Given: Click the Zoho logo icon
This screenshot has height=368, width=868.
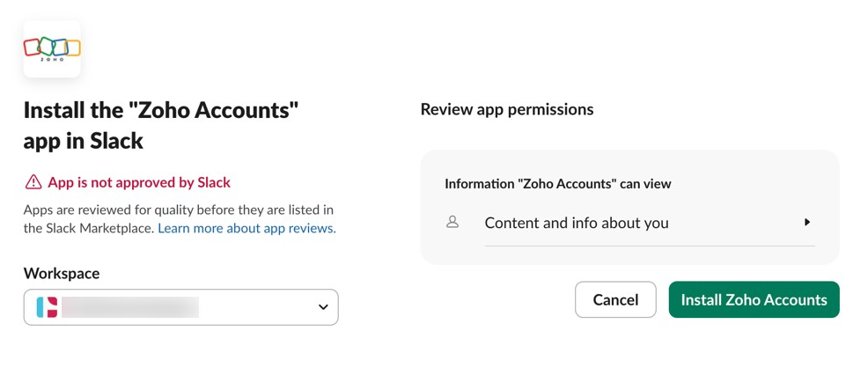Looking at the screenshot, I should (52, 48).
